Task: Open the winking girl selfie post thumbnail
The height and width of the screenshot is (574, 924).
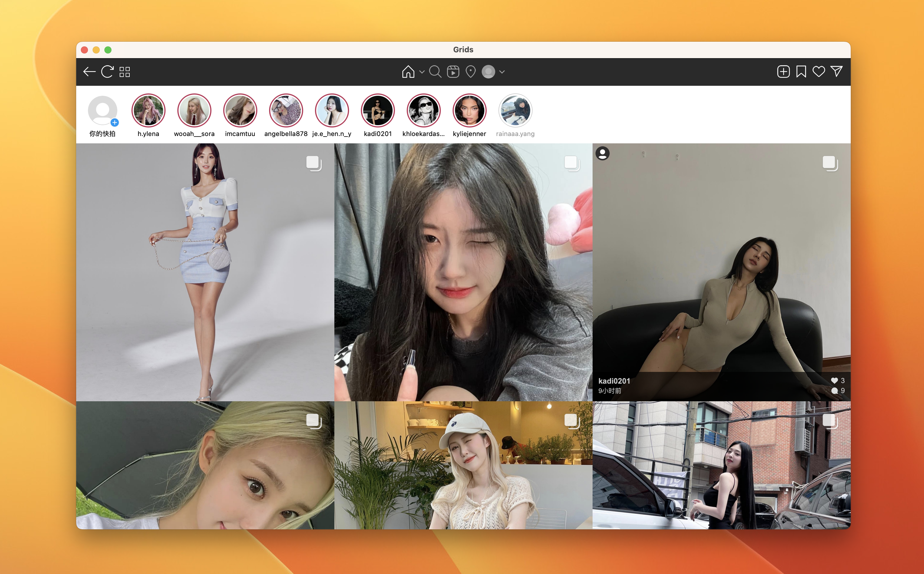Action: [x=463, y=272]
